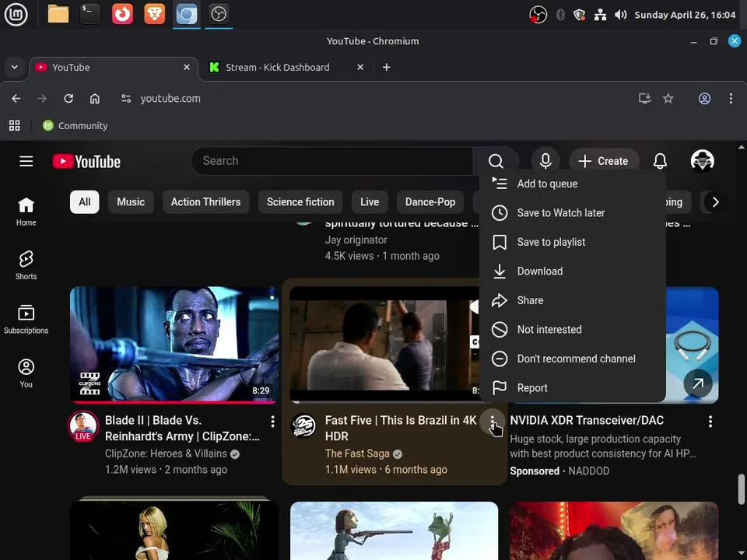
Task: Select Add to queue
Action: point(573,184)
